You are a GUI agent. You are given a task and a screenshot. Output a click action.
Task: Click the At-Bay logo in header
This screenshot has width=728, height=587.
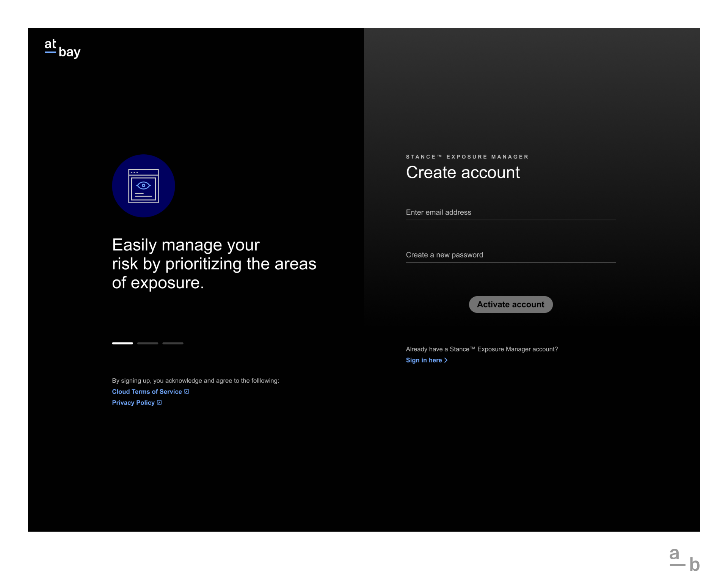[x=63, y=49]
